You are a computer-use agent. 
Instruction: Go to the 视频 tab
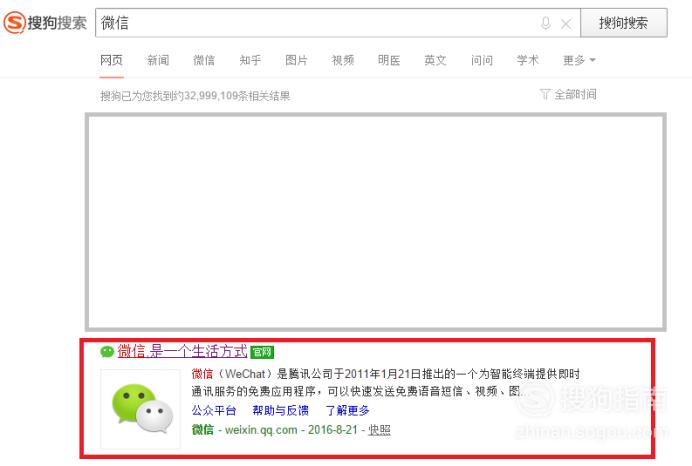(343, 60)
